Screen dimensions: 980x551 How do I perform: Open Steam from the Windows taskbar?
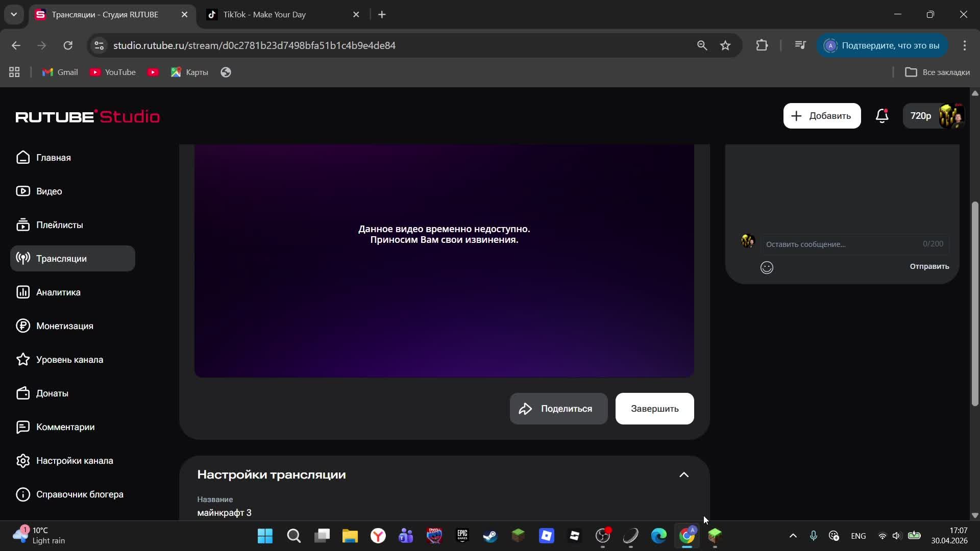pyautogui.click(x=490, y=536)
